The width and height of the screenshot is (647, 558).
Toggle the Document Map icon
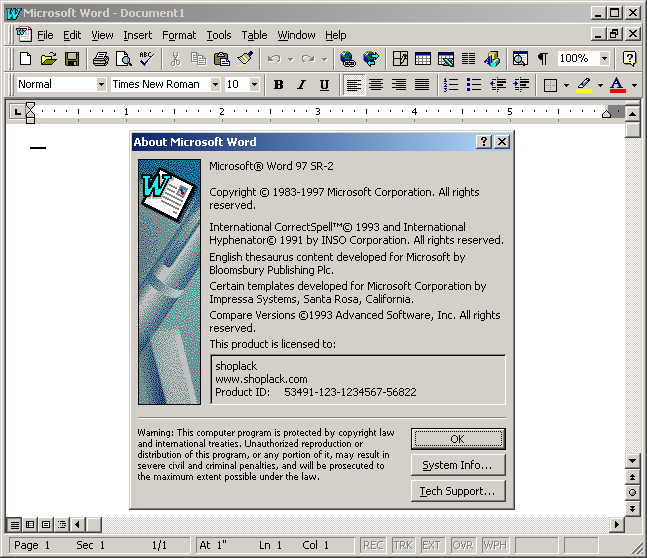(x=520, y=59)
